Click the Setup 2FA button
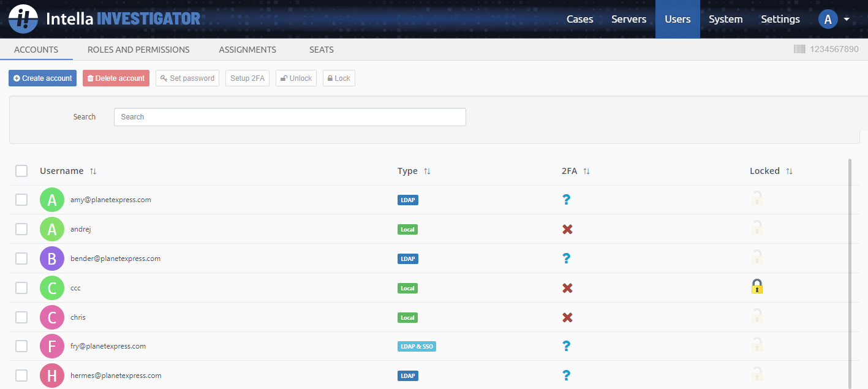868x389 pixels. click(247, 78)
